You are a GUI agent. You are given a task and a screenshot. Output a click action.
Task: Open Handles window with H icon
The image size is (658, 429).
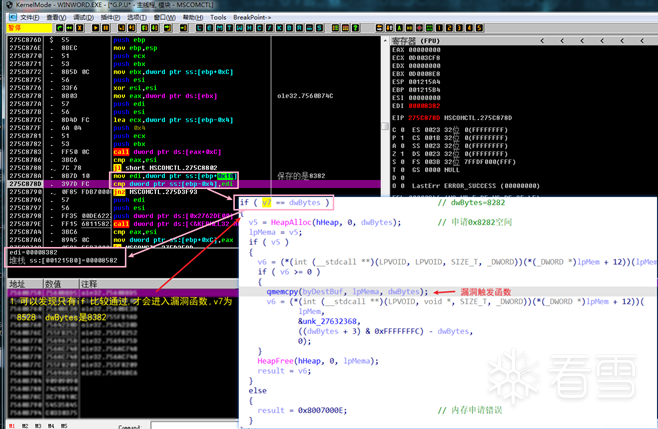pyautogui.click(x=249, y=28)
